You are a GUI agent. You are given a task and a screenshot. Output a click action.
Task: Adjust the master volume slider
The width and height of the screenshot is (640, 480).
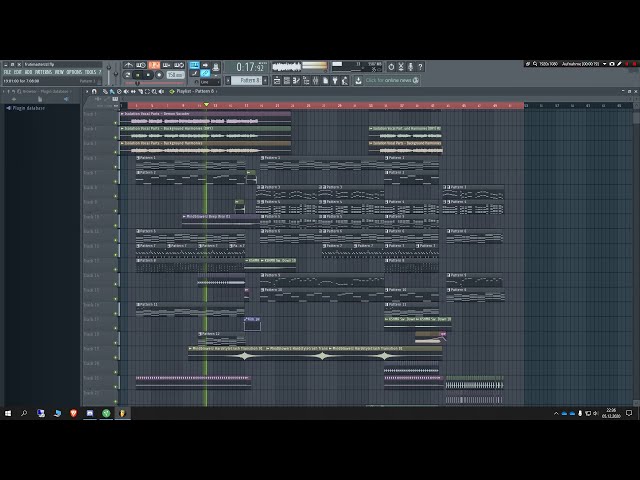point(109,73)
